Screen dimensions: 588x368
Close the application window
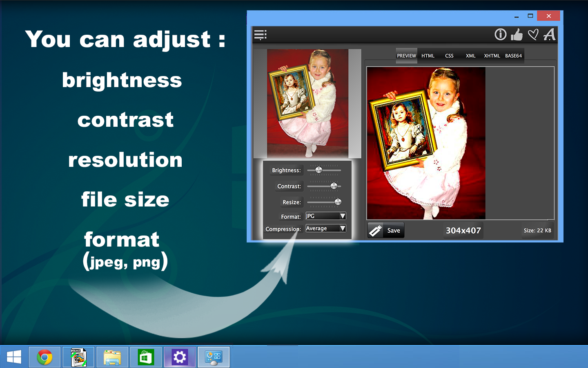[x=548, y=16]
